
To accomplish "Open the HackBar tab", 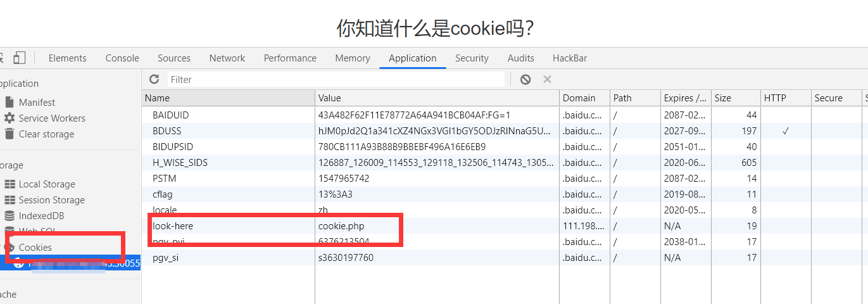I will click(x=570, y=58).
